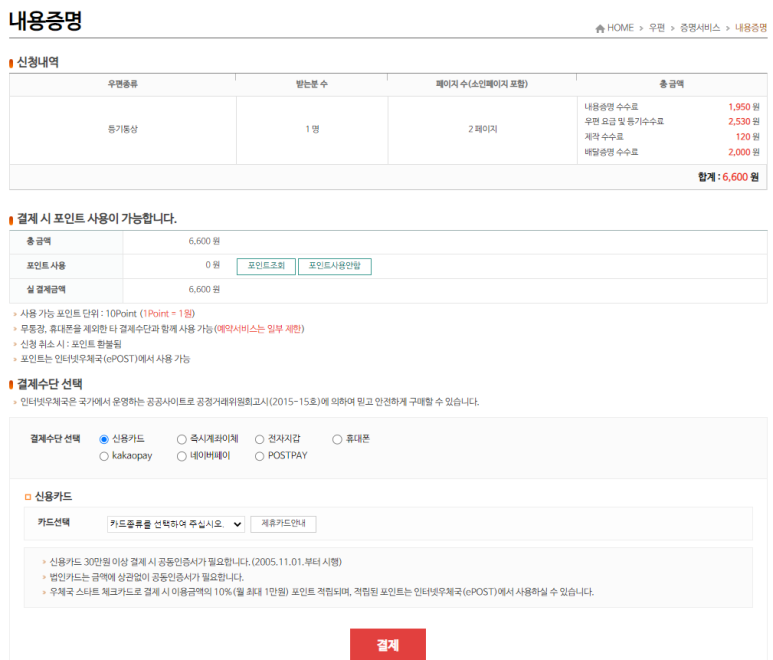
Task: Click the HOME house icon in breadcrumb
Action: click(600, 28)
